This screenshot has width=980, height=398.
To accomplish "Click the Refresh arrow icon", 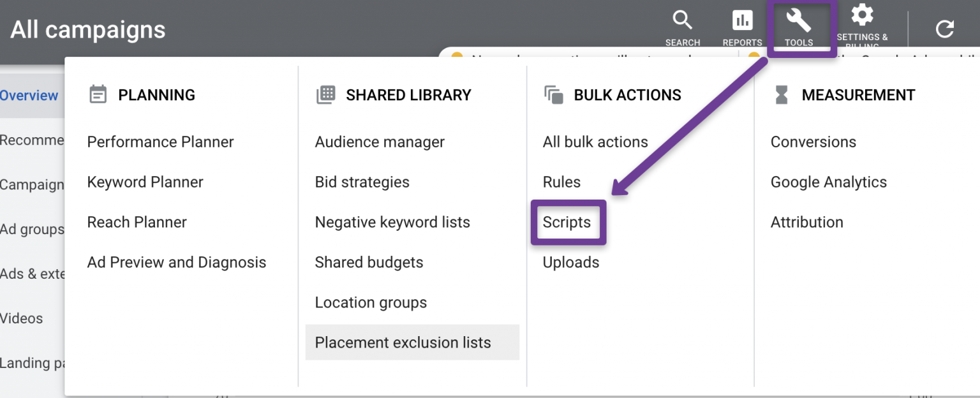I will point(945,29).
